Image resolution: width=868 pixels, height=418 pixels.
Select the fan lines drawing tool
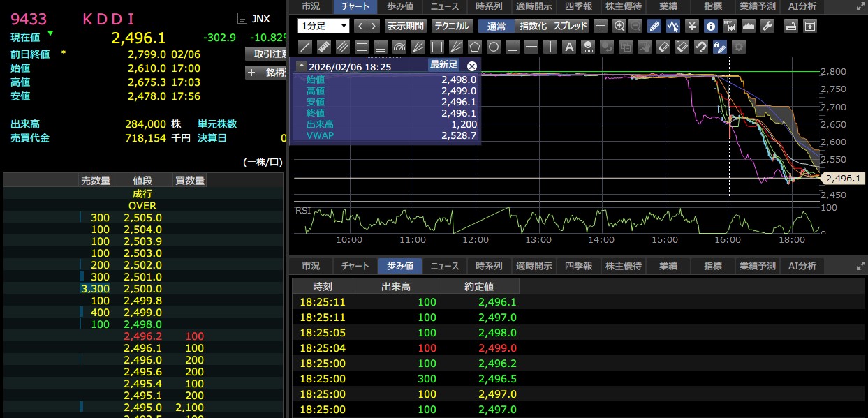point(418,47)
